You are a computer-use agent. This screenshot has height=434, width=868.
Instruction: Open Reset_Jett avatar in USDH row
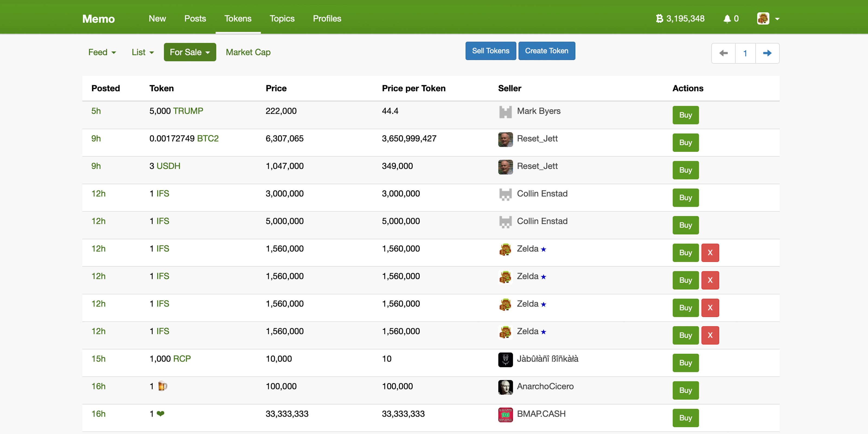[x=505, y=167]
